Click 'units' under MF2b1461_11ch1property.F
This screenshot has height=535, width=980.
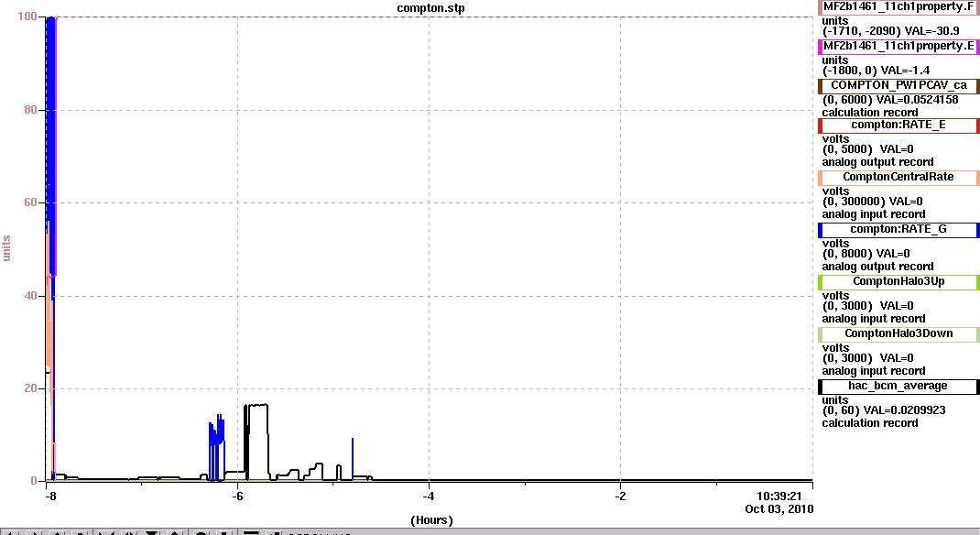pyautogui.click(x=835, y=21)
